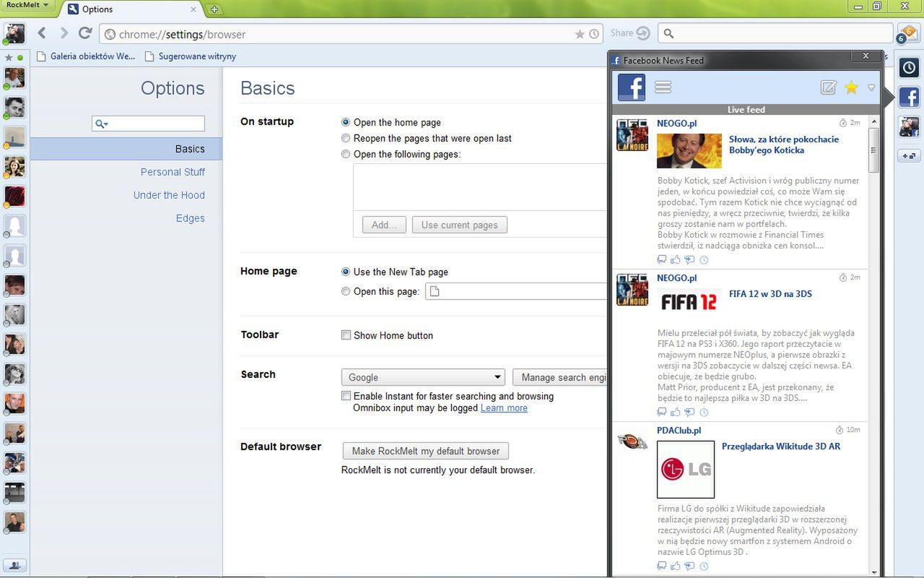This screenshot has height=578, width=924.
Task: Click scrollbar up arrow in Facebook feed
Action: point(873,122)
